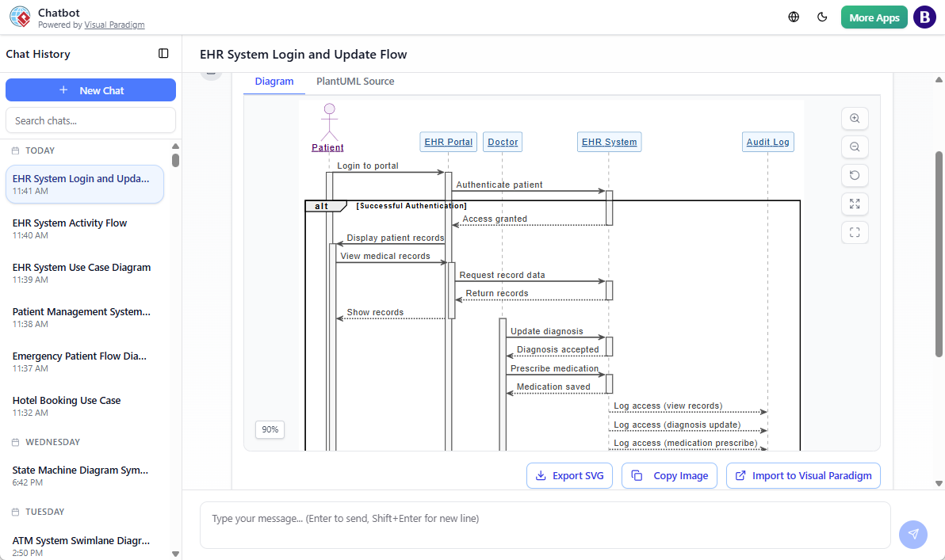Switch to the PlantUML Source tab
This screenshot has width=945, height=560.
tap(355, 81)
